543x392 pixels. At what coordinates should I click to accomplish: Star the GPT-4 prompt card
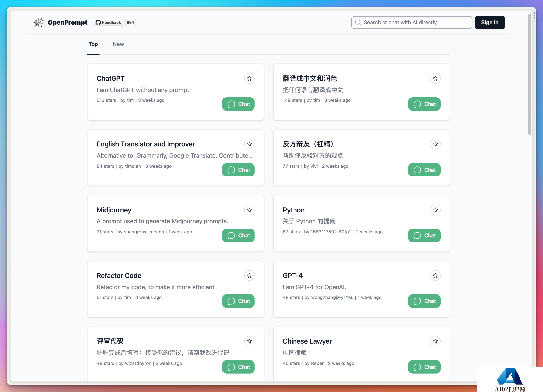pyautogui.click(x=435, y=276)
